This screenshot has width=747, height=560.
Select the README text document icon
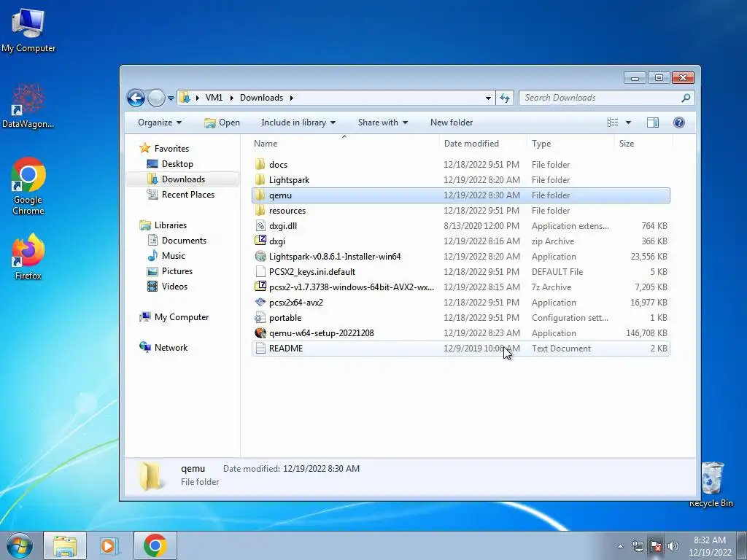tap(260, 348)
